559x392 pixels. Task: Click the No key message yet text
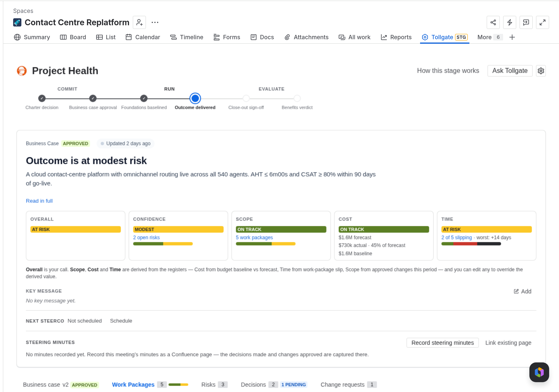click(x=51, y=300)
